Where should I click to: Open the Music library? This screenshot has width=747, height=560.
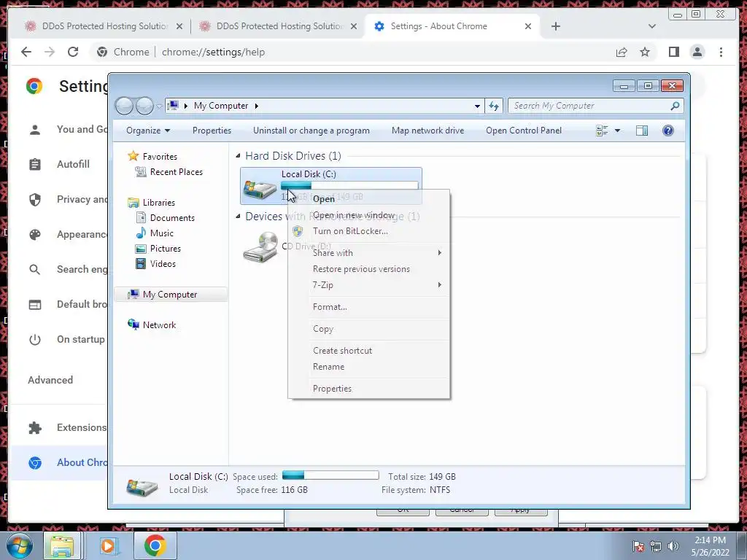[x=155, y=233]
